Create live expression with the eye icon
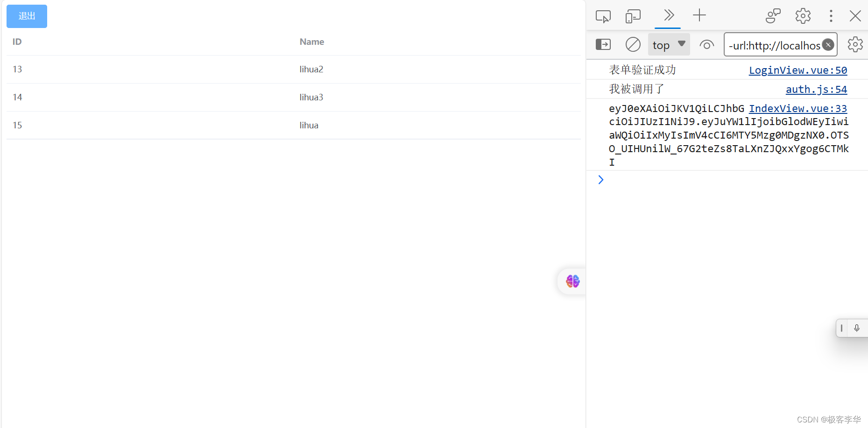The height and width of the screenshot is (428, 868). pos(707,45)
